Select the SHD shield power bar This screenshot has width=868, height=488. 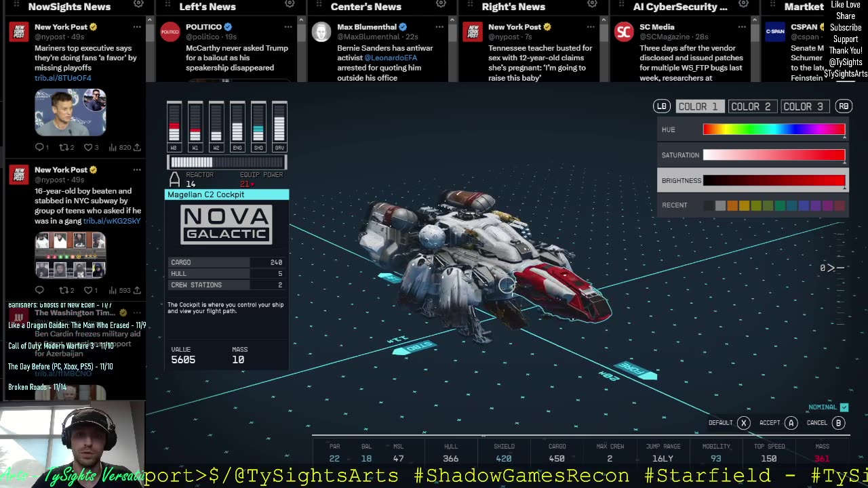coord(258,126)
